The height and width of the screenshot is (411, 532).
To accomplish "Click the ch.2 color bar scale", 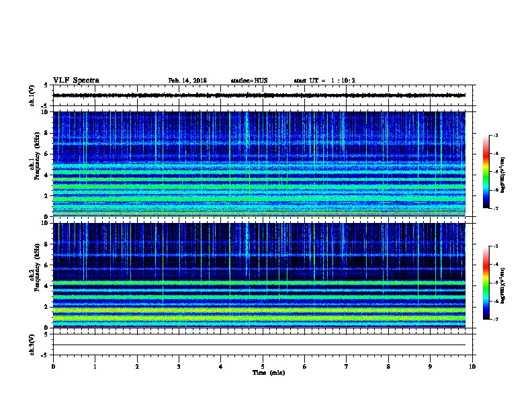I will pyautogui.click(x=486, y=283).
